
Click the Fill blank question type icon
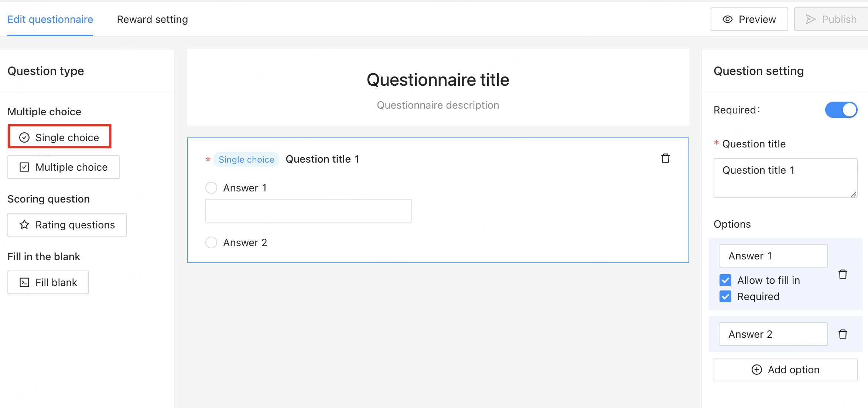click(24, 282)
